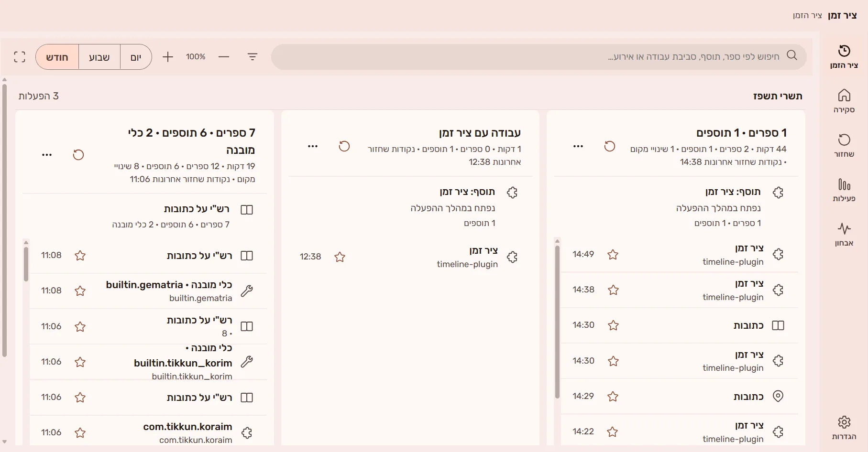Click the 100% zoom level value
This screenshot has width=868, height=452.
pyautogui.click(x=196, y=57)
